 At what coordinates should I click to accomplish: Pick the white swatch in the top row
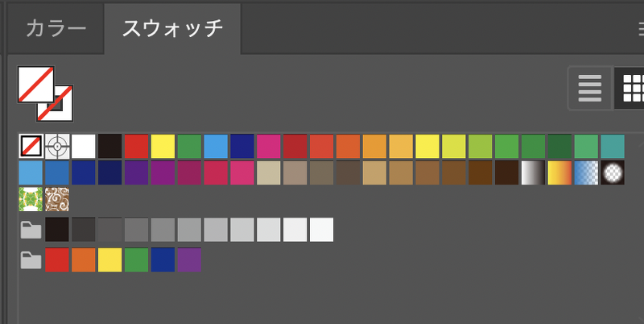click(x=84, y=147)
